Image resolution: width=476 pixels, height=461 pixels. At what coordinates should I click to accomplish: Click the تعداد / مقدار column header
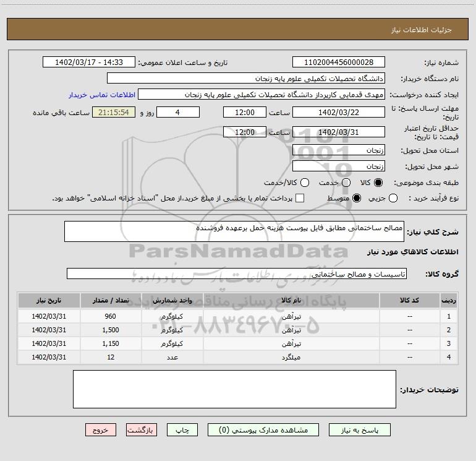(111, 301)
